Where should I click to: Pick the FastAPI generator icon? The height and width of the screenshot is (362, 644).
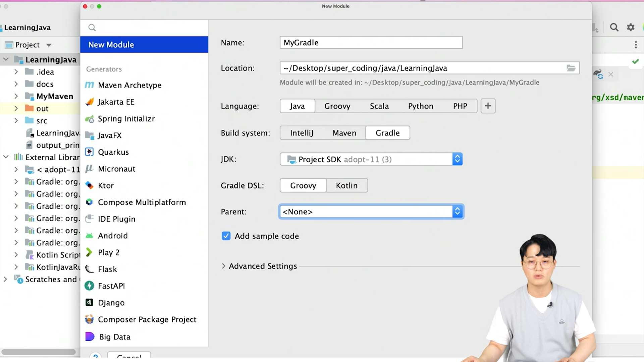[89, 286]
